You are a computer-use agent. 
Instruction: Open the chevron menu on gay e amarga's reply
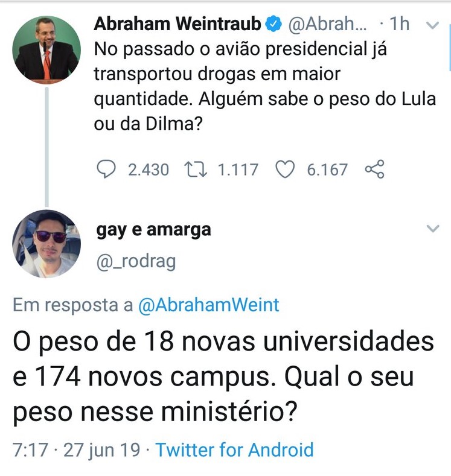(433, 228)
